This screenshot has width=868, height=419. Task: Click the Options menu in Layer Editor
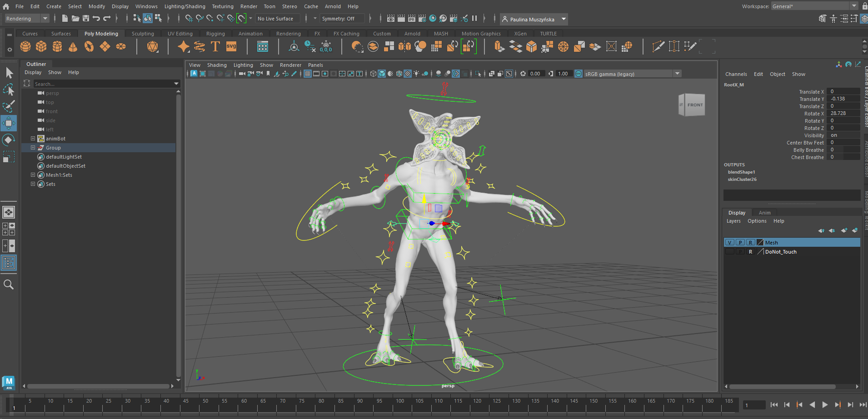[757, 221]
